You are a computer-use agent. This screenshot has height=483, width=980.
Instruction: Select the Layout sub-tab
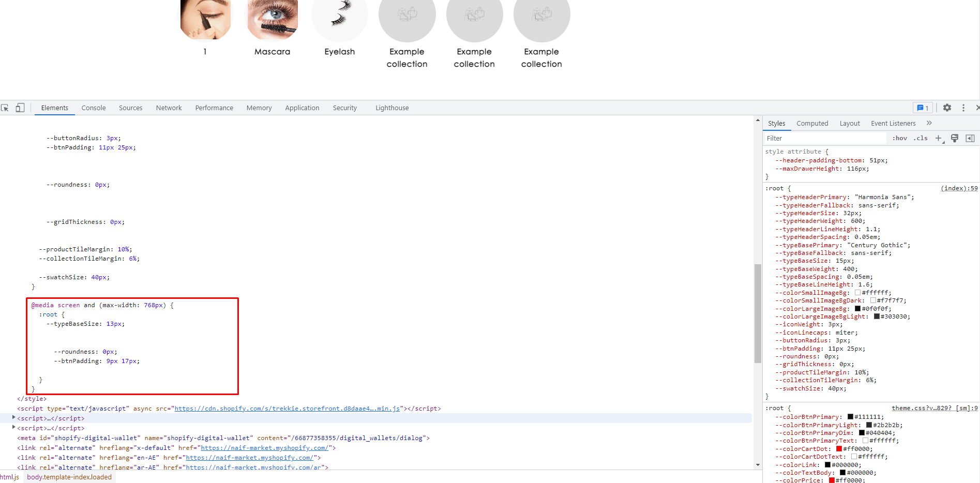(x=850, y=123)
